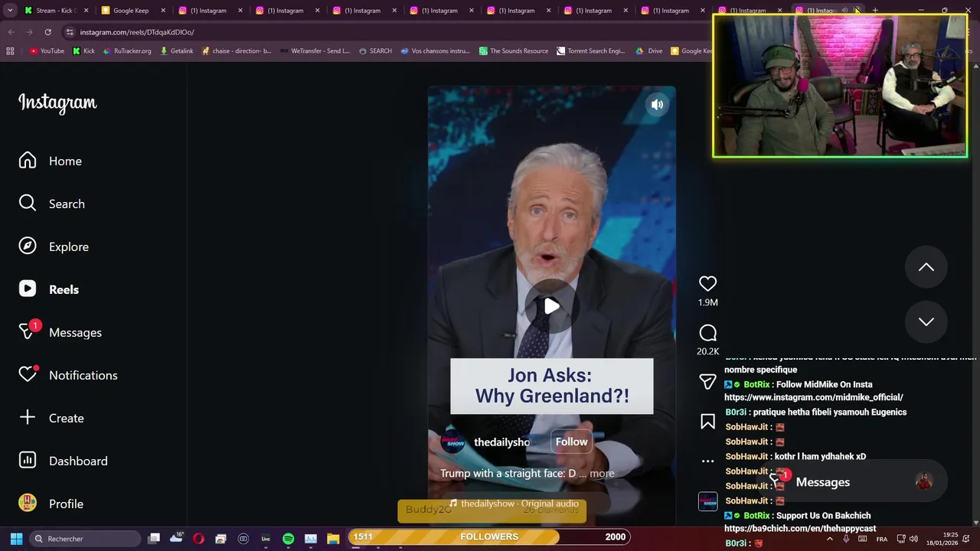Viewport: 980px width, 551px height.
Task: Expand the caption with 'more'
Action: [602, 473]
